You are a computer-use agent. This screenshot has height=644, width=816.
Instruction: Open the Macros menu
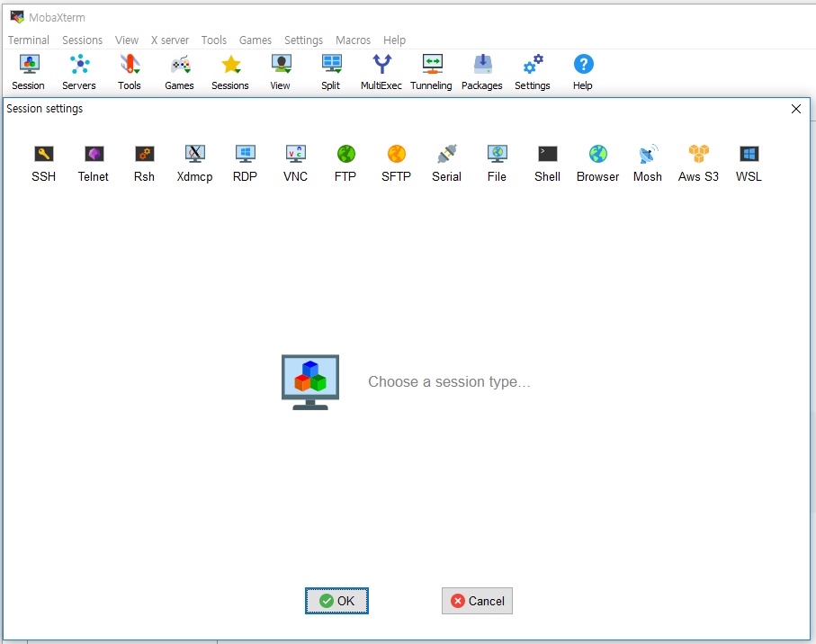[x=353, y=40]
